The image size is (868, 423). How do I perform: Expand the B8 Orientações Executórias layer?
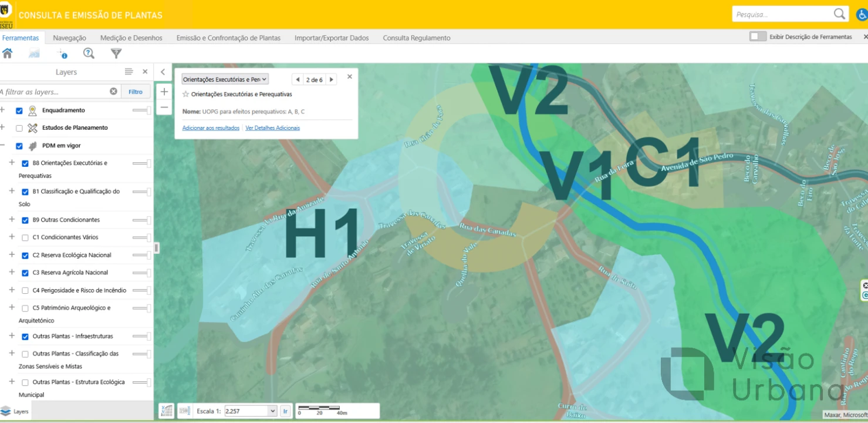(x=12, y=162)
